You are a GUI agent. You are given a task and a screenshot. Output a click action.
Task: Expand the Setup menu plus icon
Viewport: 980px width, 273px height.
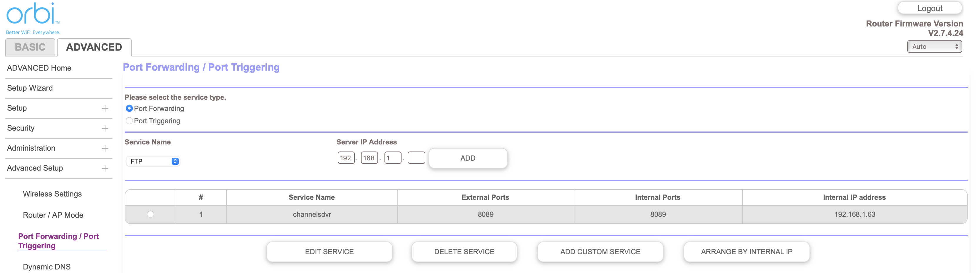click(105, 109)
